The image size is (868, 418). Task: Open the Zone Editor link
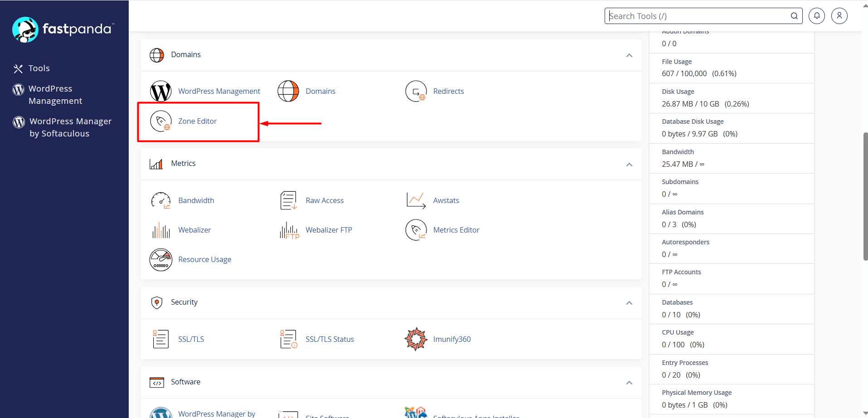(197, 121)
